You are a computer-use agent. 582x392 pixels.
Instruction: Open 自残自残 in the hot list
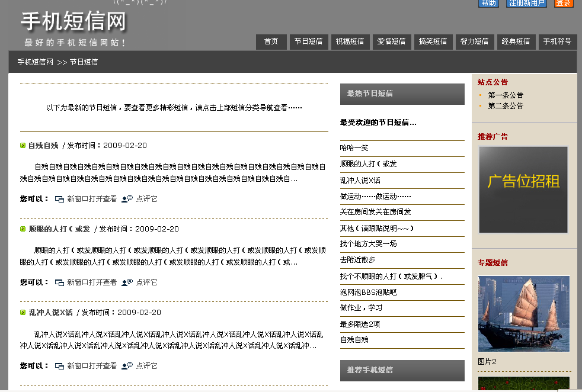[354, 340]
